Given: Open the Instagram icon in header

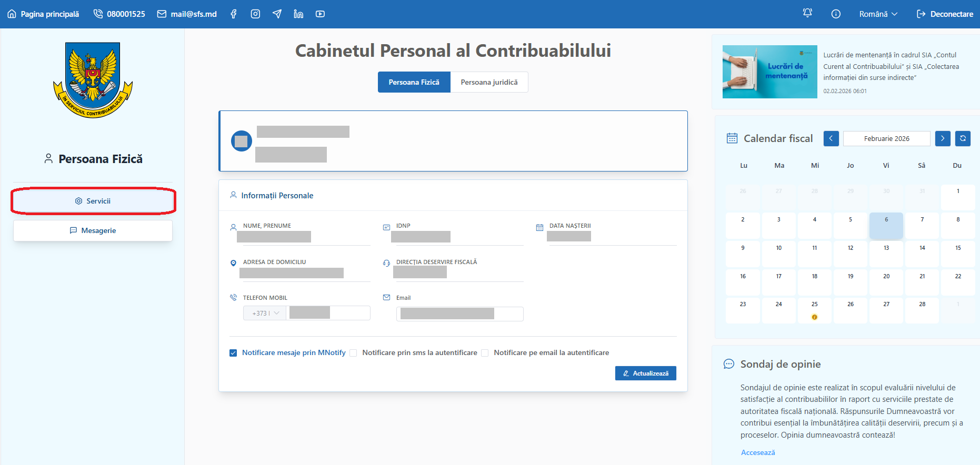Looking at the screenshot, I should [x=255, y=14].
